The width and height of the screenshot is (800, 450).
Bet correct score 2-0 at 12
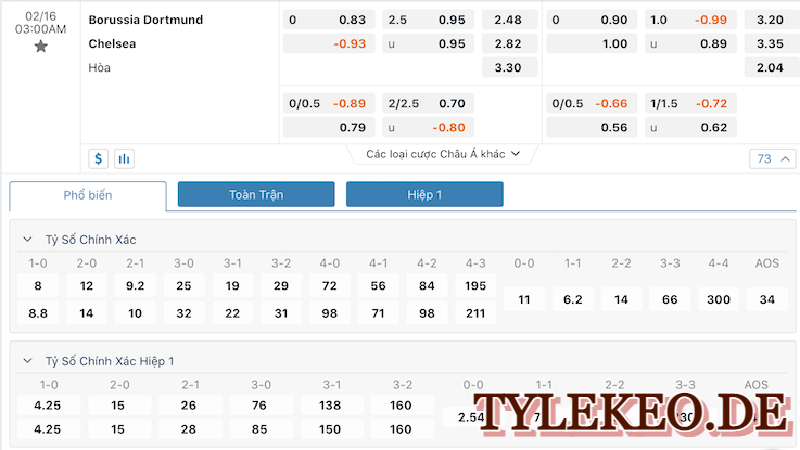coord(86,286)
